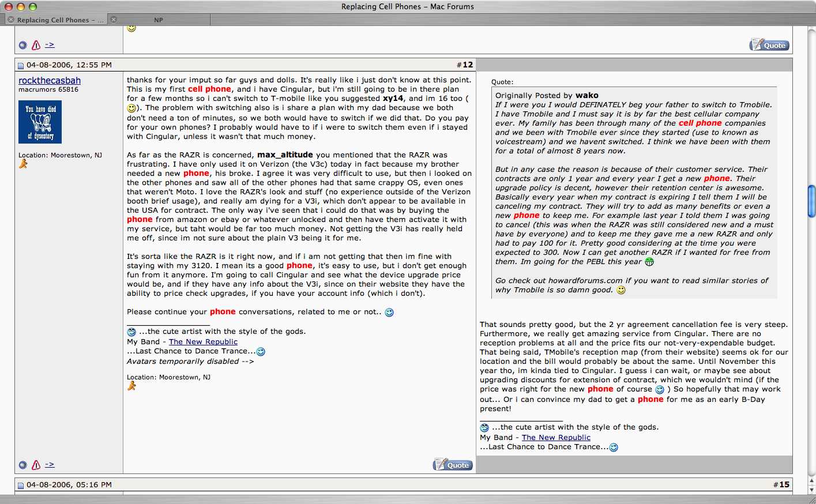
Task: Open the arrow link in top post footer
Action: click(50, 44)
